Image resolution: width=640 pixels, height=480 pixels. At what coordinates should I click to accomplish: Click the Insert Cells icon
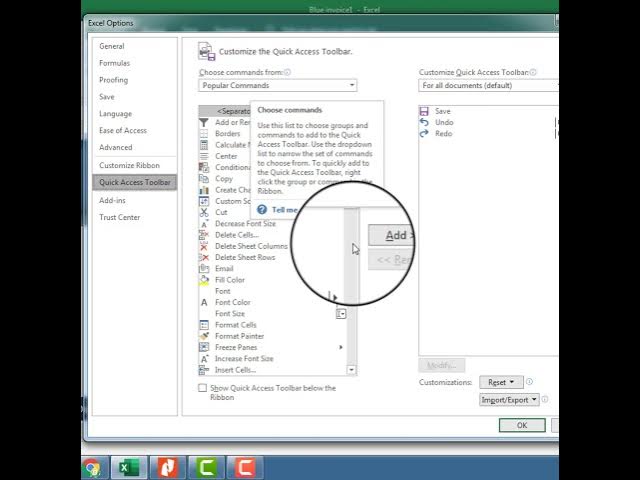pyautogui.click(x=204, y=370)
